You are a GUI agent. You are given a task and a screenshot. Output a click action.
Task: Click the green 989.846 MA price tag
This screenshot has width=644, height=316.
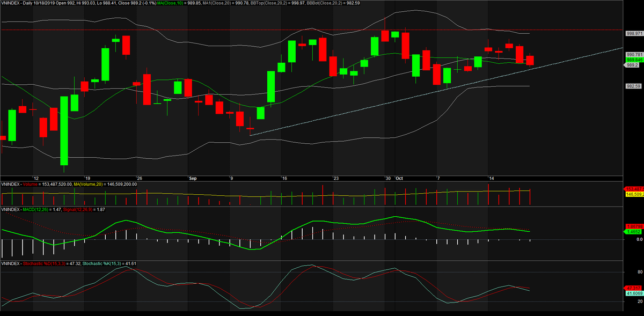click(634, 60)
